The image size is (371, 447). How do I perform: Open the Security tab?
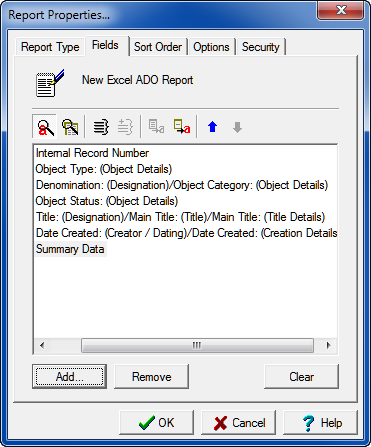[261, 47]
